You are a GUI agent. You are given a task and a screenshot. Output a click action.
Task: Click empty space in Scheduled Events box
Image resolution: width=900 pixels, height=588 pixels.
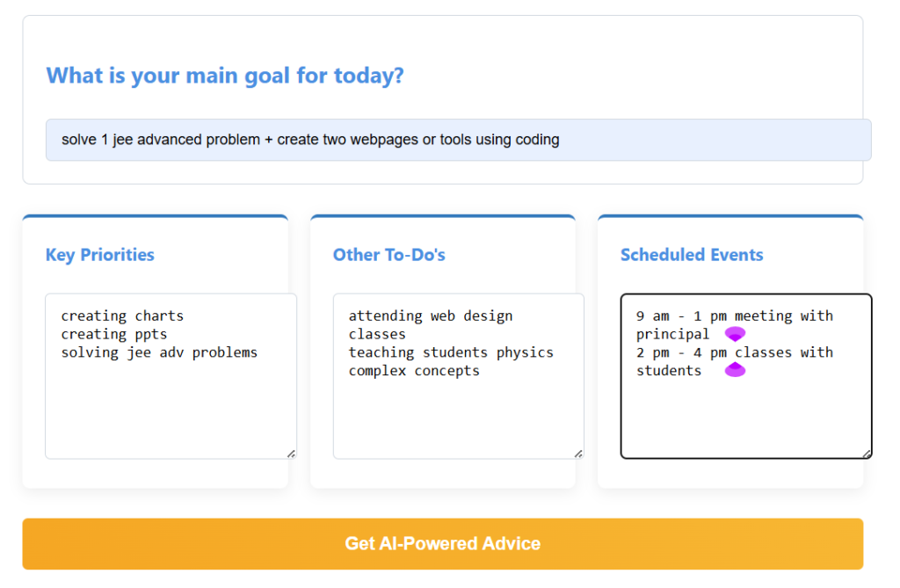[746, 419]
